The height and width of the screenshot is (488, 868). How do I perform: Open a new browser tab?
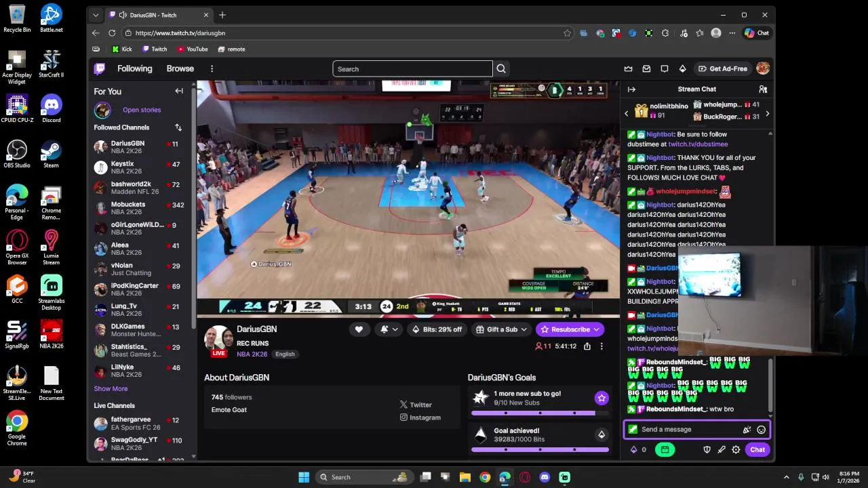222,15
